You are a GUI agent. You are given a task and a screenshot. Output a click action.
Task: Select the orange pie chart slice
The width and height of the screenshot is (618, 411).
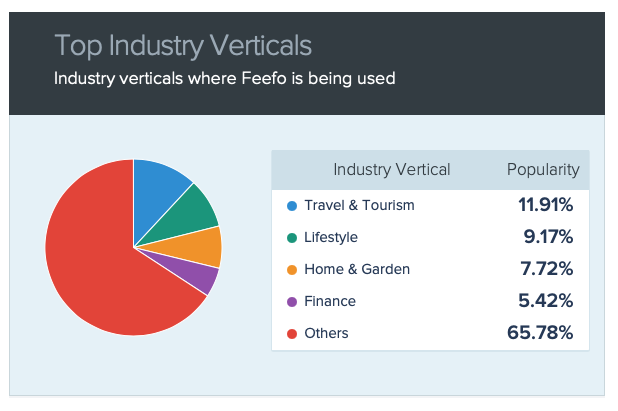pyautogui.click(x=193, y=248)
